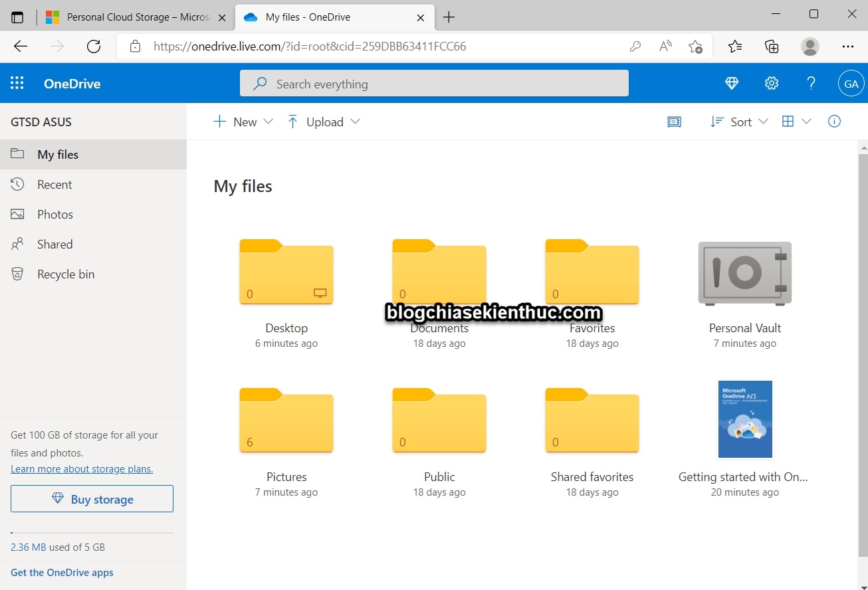Go to Recent in sidebar
868x590 pixels.
pos(93,184)
